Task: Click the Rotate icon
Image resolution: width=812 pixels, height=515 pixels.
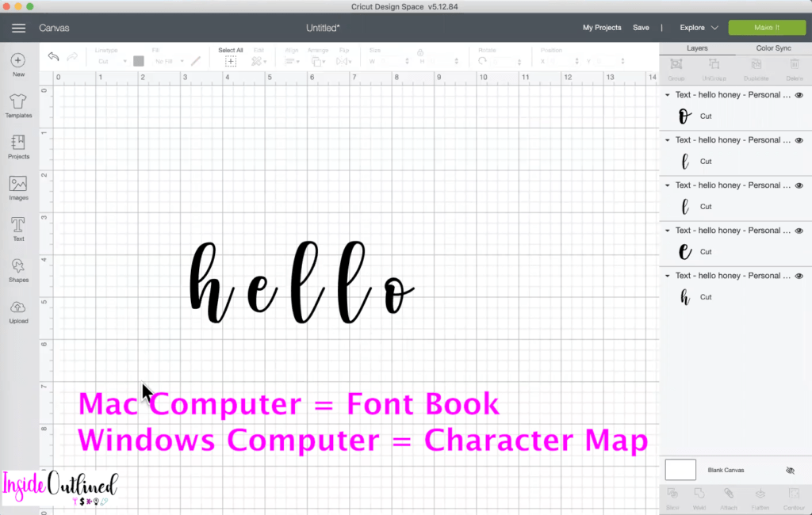Action: 482,61
